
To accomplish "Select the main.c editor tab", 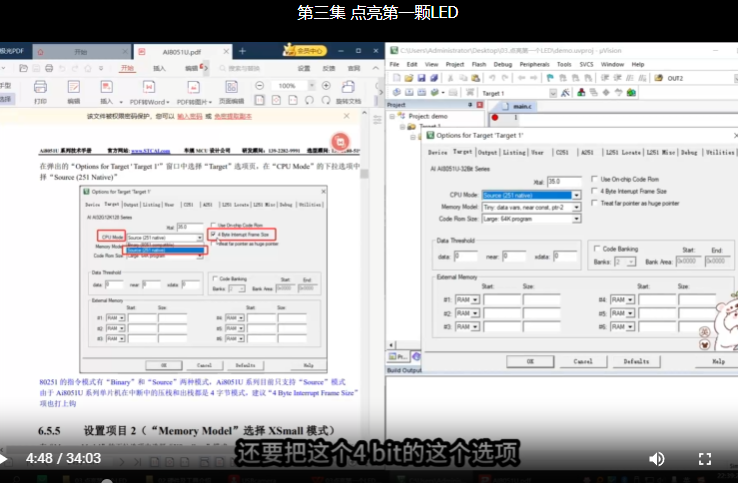I will pyautogui.click(x=517, y=106).
